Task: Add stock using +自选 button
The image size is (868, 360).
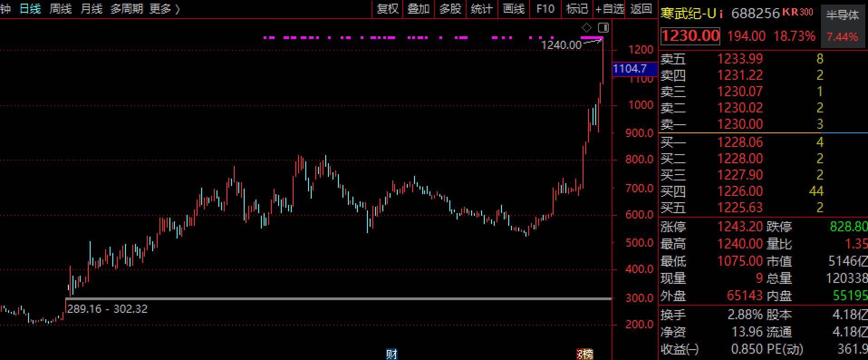Action: click(610, 9)
